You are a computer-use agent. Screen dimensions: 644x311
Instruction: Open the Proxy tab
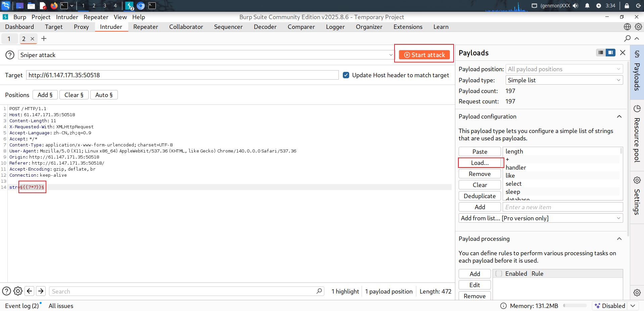81,27
